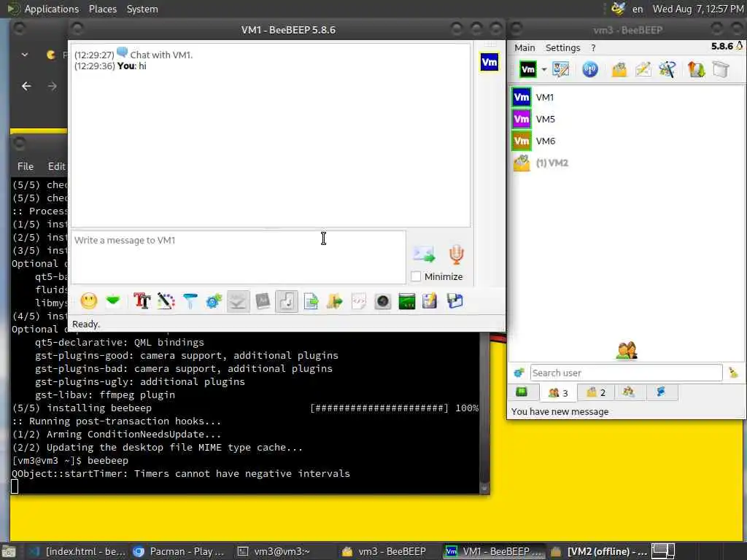Click the green down-arrow envelope icon
Screen dimensions: 747x560
tap(113, 301)
